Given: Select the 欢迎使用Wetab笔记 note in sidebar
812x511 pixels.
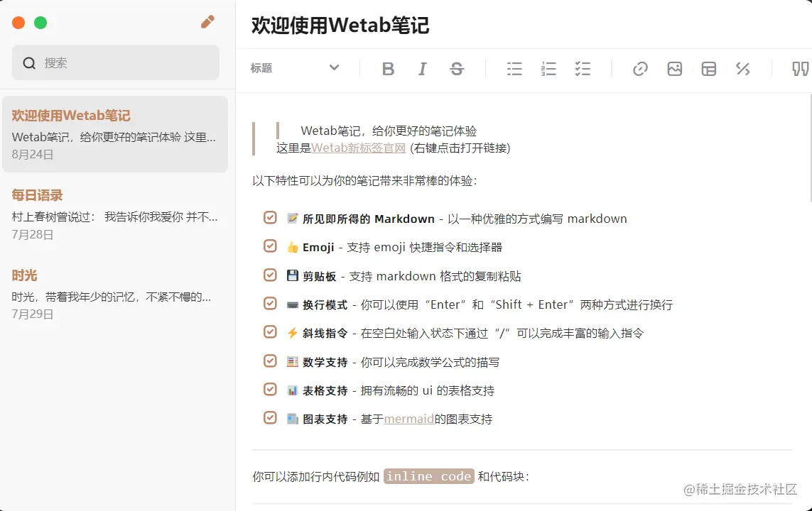Looking at the screenshot, I should point(115,134).
